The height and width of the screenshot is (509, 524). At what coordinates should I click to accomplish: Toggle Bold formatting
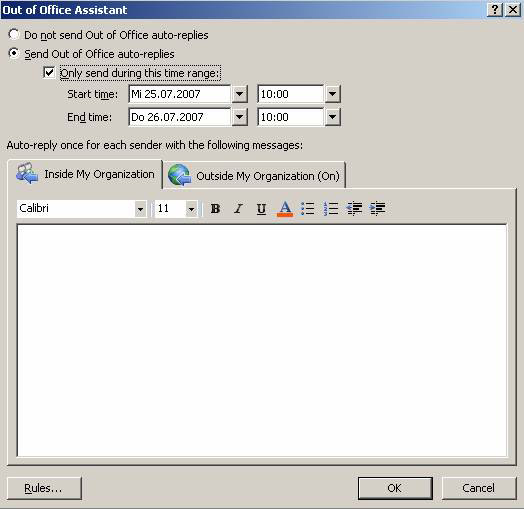coord(215,209)
